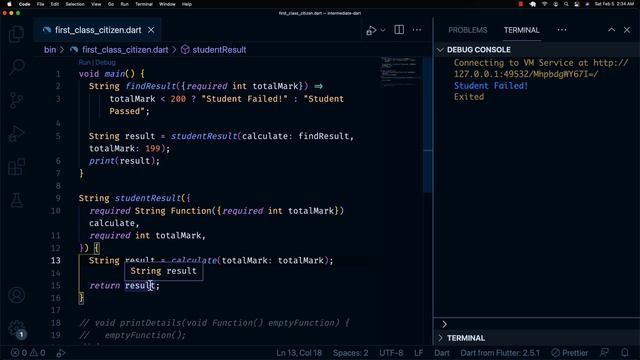This screenshot has width=640, height=360.
Task: Click the "Student Failed!" console output line
Action: pos(491,86)
